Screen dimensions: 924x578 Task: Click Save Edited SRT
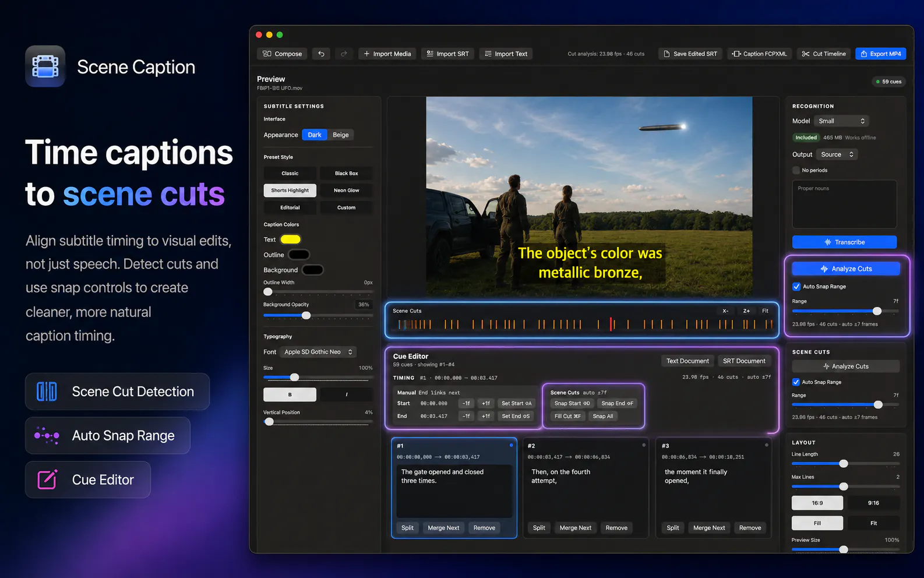(690, 54)
